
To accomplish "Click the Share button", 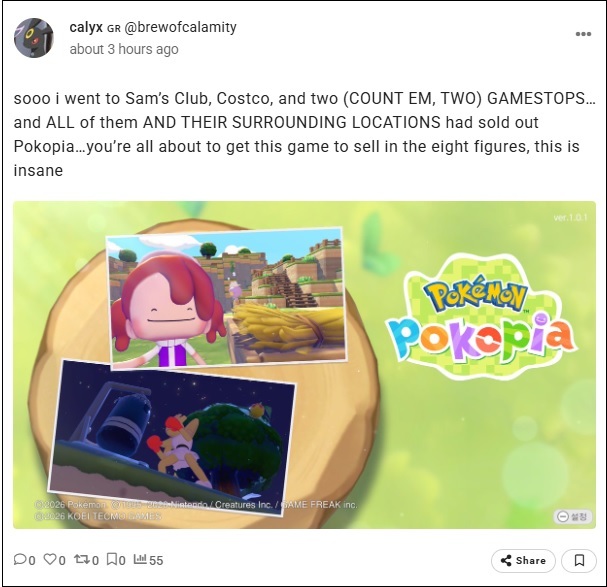I will click(x=523, y=560).
